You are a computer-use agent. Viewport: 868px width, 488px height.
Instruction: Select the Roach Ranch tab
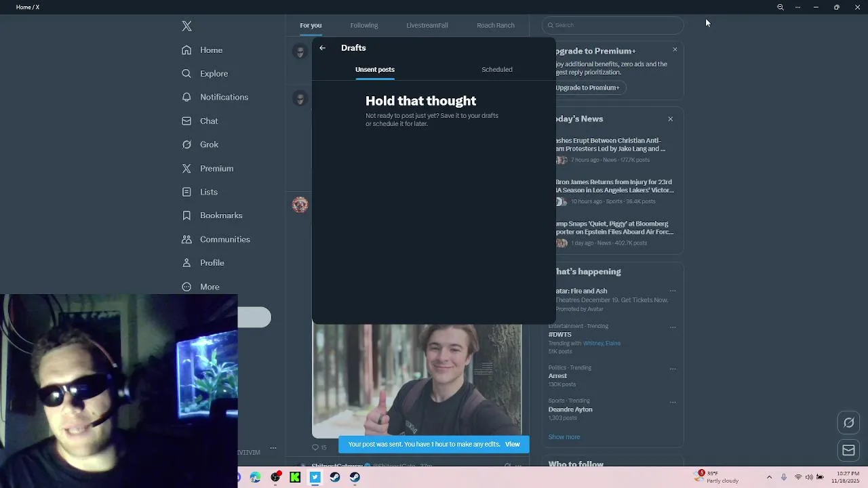pyautogui.click(x=496, y=25)
